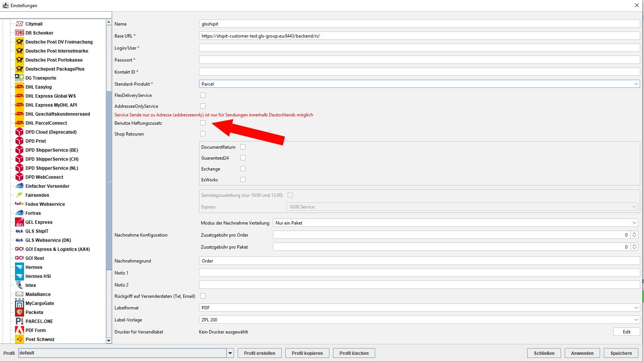Click the Deutsche Post Internetmarke horn icon
Image resolution: width=644 pixels, height=362 pixels.
[x=20, y=51]
